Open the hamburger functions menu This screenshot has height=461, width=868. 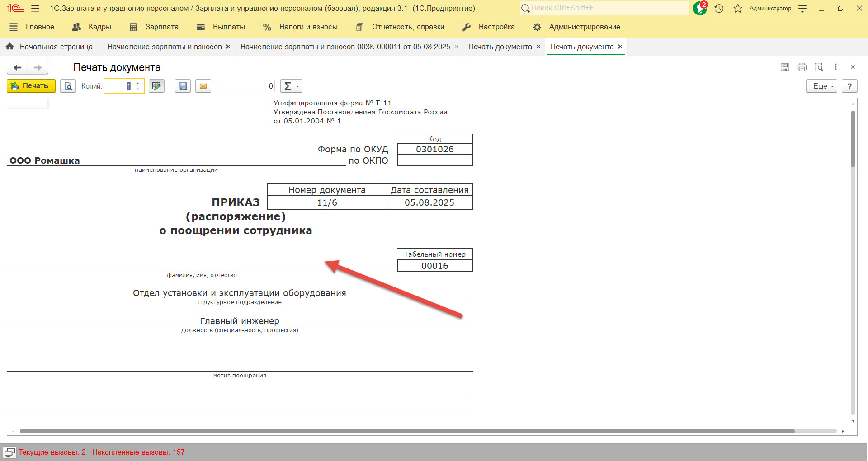[35, 8]
